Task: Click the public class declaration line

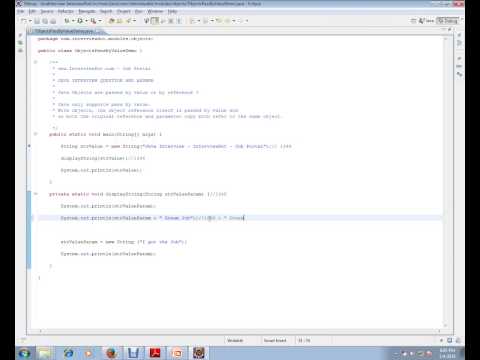Action: 90,51
